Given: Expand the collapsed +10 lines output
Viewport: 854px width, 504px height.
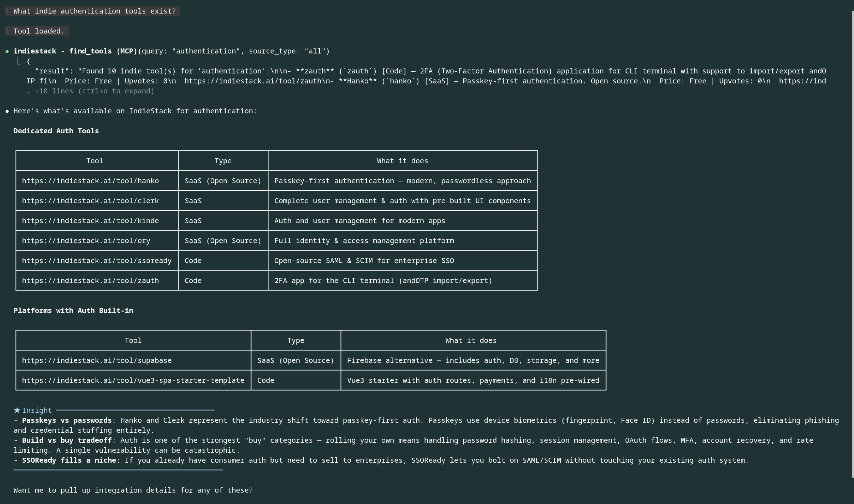Looking at the screenshot, I should click(x=91, y=91).
